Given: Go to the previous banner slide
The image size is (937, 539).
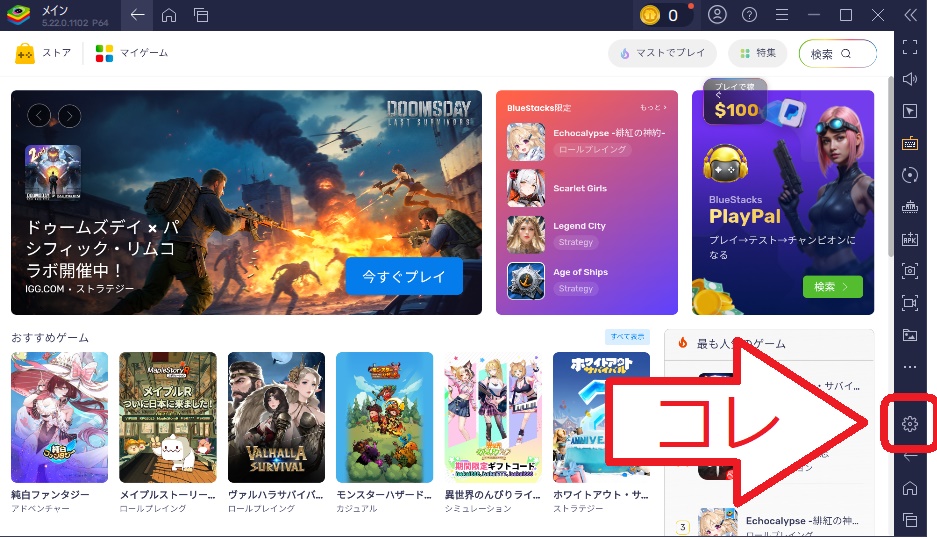Looking at the screenshot, I should pos(39,116).
